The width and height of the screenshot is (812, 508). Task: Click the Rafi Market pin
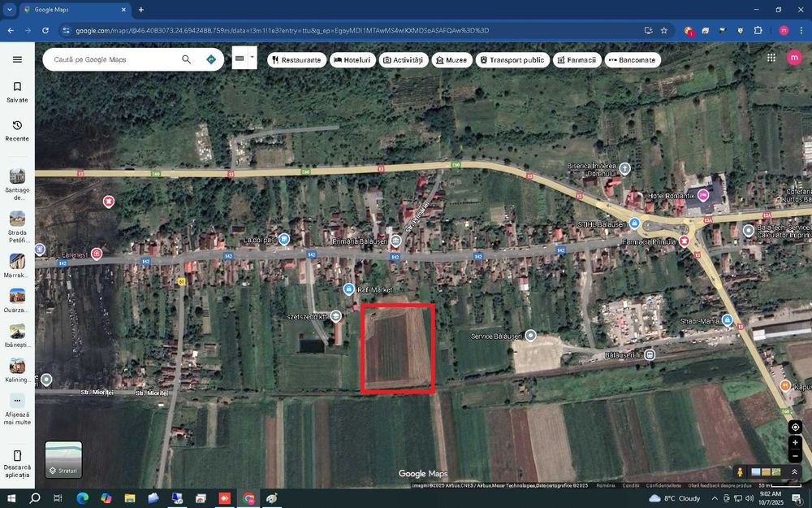coord(348,289)
